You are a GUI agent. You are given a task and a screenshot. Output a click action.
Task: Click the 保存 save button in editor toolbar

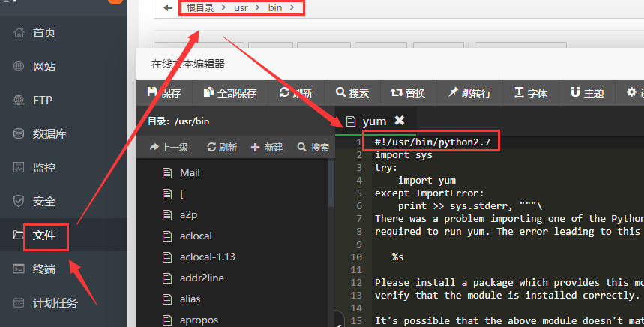[x=164, y=93]
